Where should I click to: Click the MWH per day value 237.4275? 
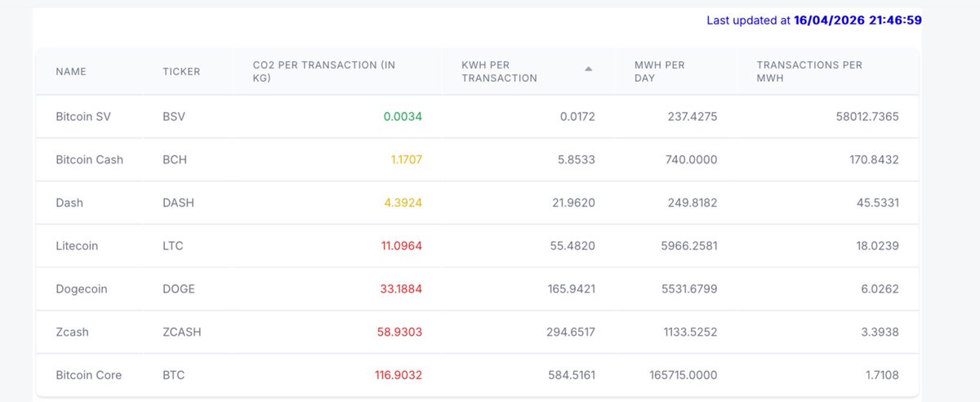pyautogui.click(x=693, y=117)
